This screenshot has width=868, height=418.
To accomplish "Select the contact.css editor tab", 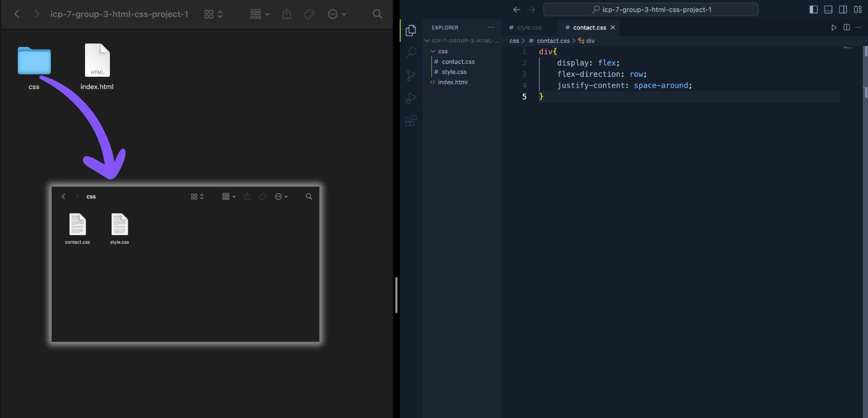I will (x=589, y=27).
